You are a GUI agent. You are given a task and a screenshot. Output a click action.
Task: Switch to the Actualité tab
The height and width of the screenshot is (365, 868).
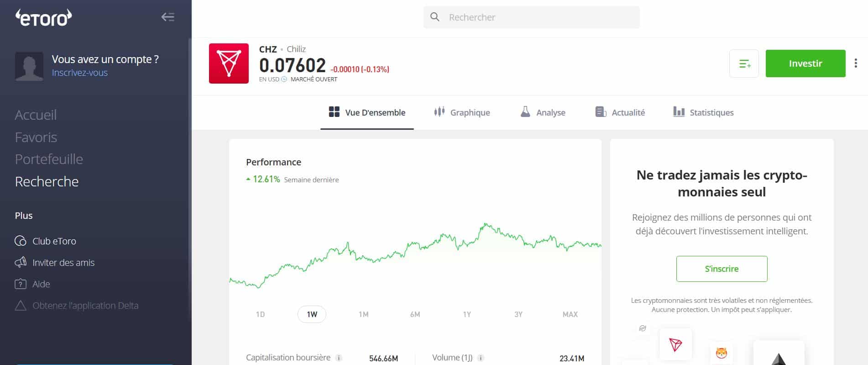click(620, 112)
